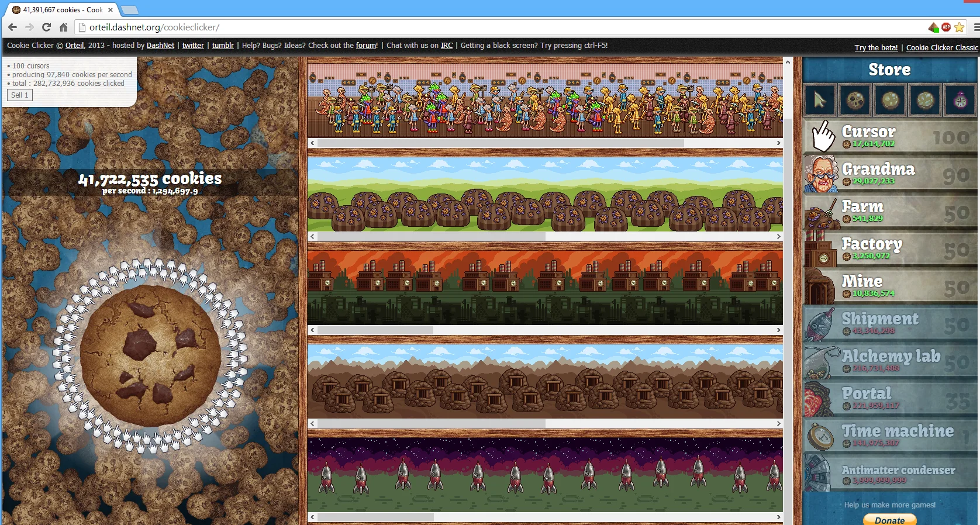Select the Portal building in the store
980x525 pixels.
click(890, 398)
